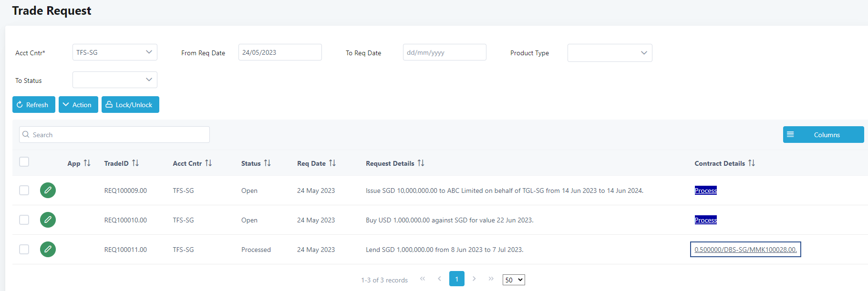Open the Product Type dropdown

[610, 53]
